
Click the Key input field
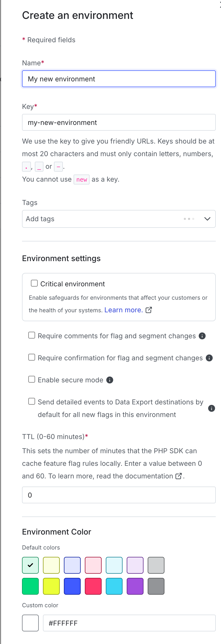pyautogui.click(x=119, y=122)
